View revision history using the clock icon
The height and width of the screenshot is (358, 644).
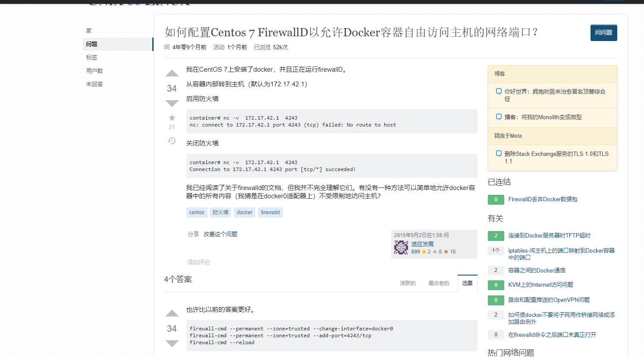(172, 141)
